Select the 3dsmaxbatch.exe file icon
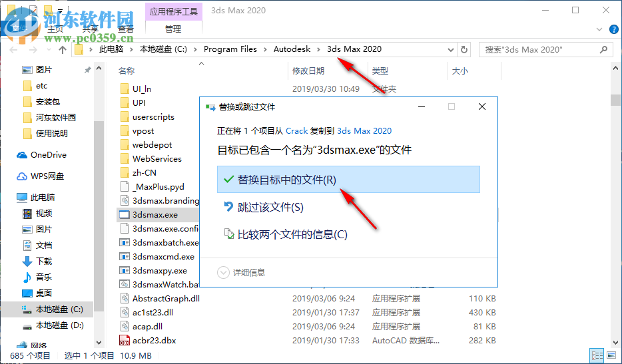Image resolution: width=622 pixels, height=364 pixels. [125, 242]
